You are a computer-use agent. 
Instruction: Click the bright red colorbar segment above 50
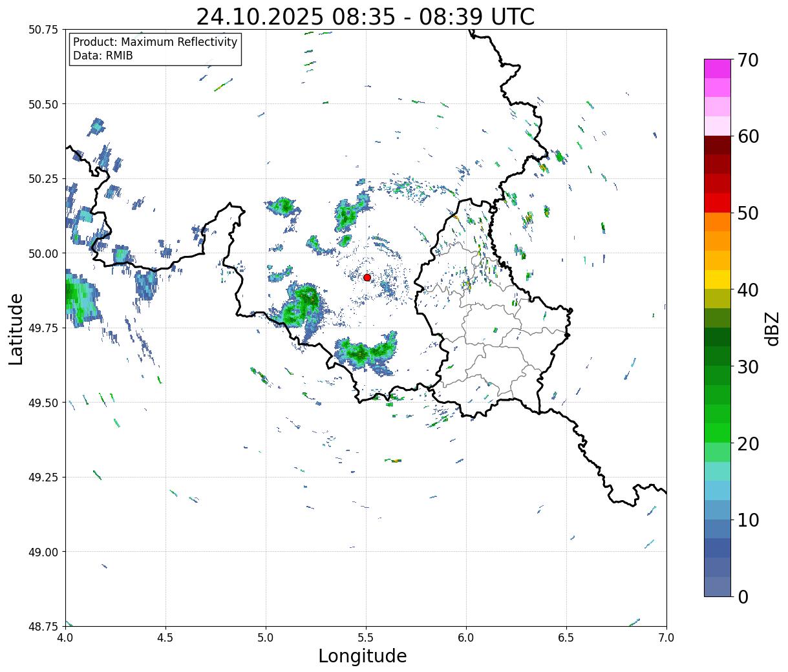718,203
